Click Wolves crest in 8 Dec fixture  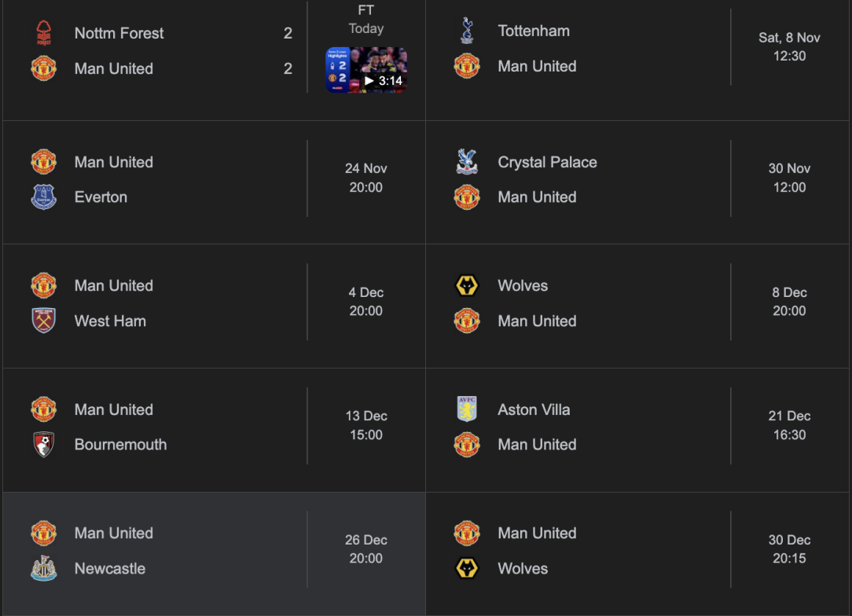coord(467,286)
